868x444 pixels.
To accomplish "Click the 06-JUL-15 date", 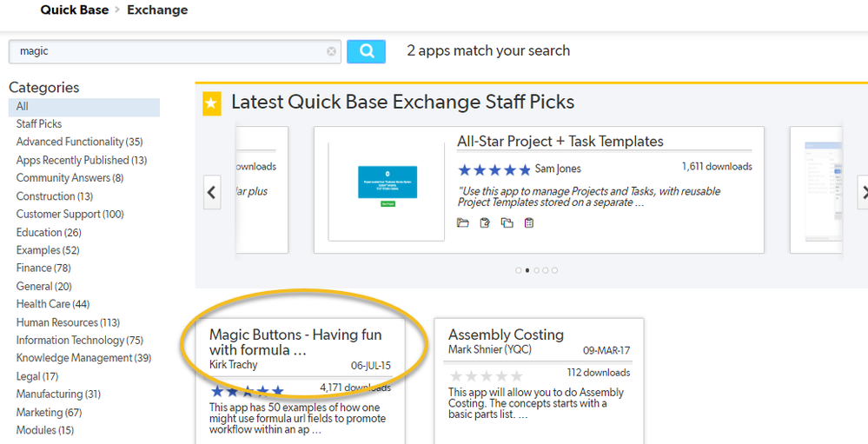I will coord(371,366).
